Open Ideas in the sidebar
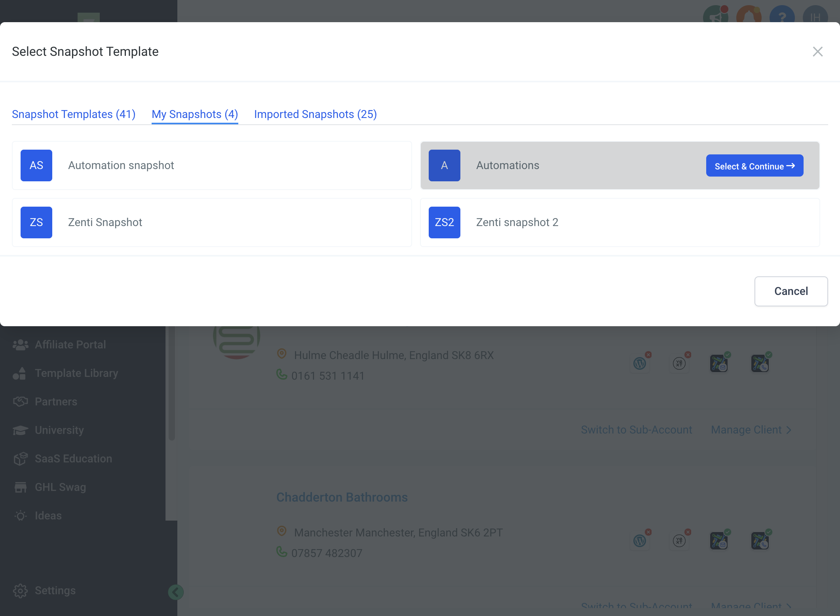The image size is (840, 616). pyautogui.click(x=48, y=516)
